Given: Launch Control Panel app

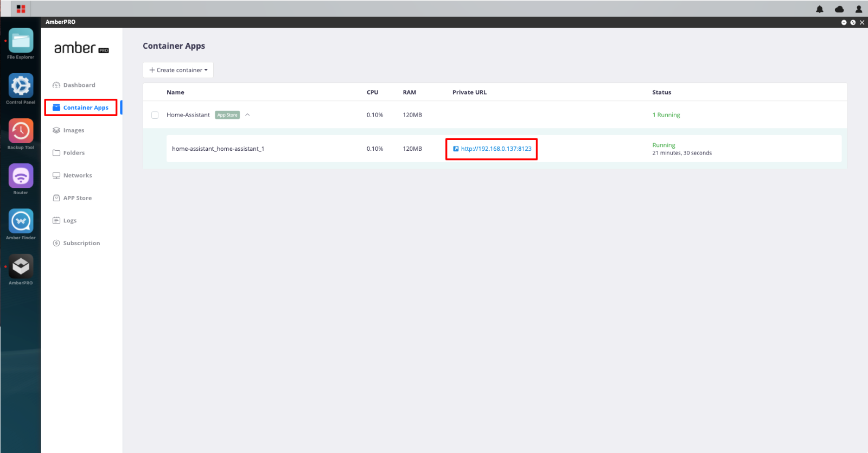Looking at the screenshot, I should pos(21,86).
